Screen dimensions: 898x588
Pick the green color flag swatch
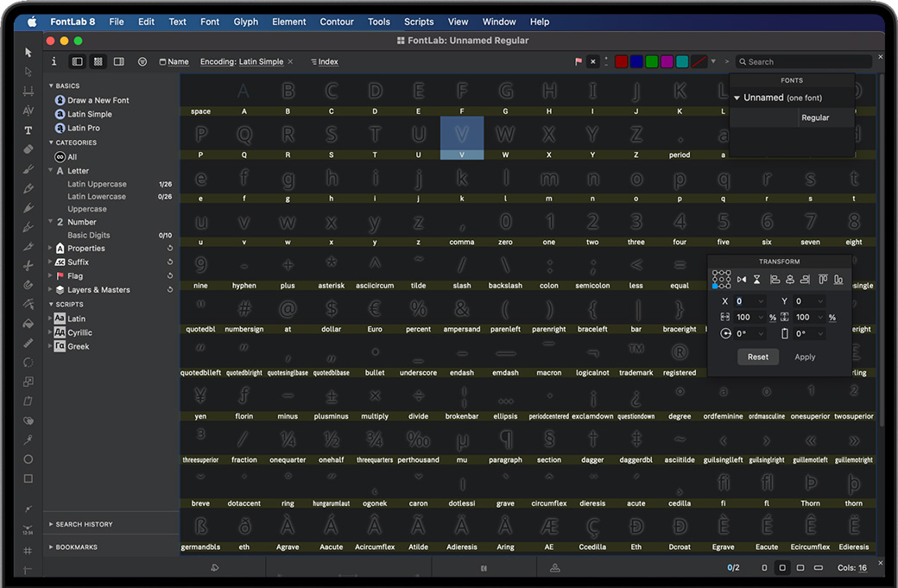coord(651,61)
